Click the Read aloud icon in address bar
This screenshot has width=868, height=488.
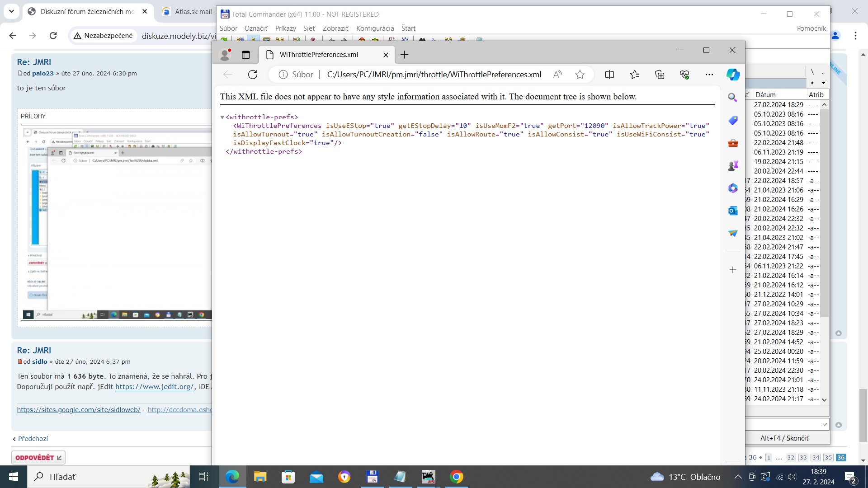coord(557,75)
